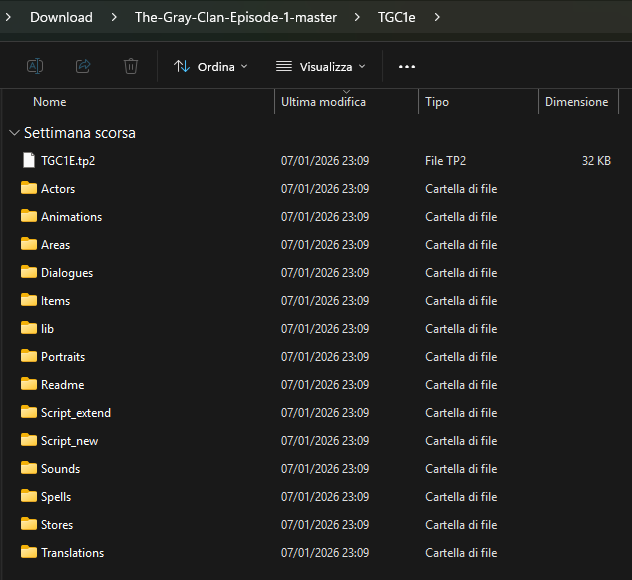
Task: Click the Translations folder icon
Action: [28, 552]
